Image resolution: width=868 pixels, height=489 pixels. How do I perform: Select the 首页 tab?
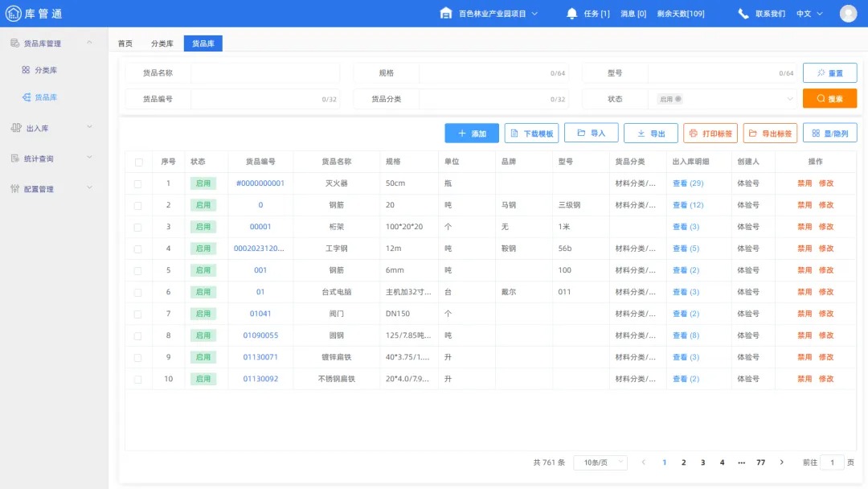125,43
